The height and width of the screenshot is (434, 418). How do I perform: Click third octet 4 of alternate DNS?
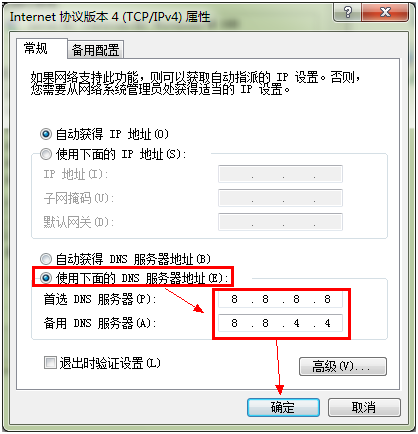[x=296, y=323]
